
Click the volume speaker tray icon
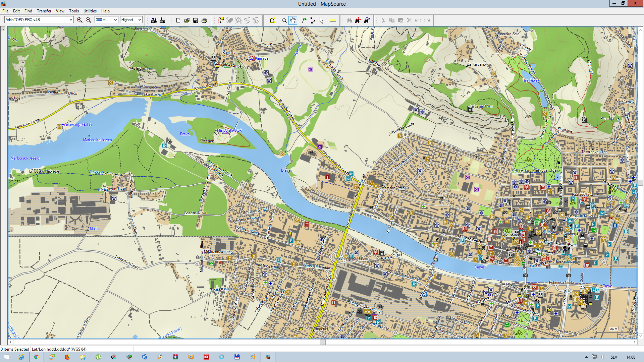(603, 357)
